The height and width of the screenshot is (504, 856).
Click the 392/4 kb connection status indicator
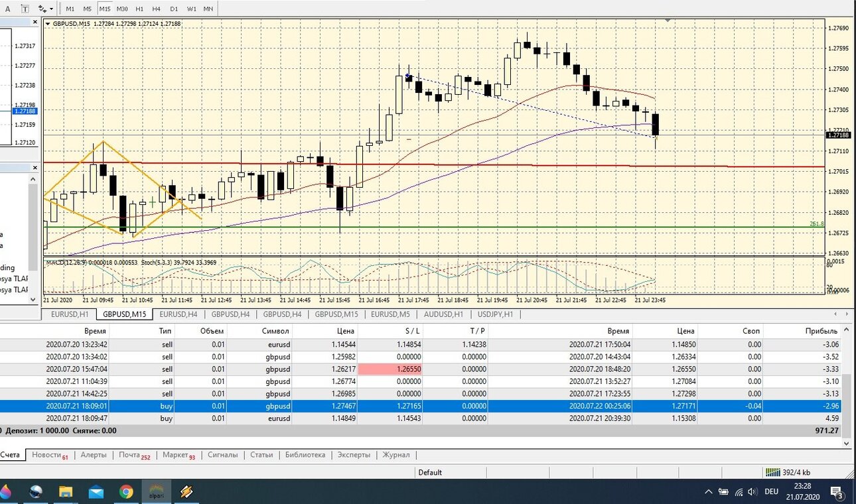tap(790, 472)
